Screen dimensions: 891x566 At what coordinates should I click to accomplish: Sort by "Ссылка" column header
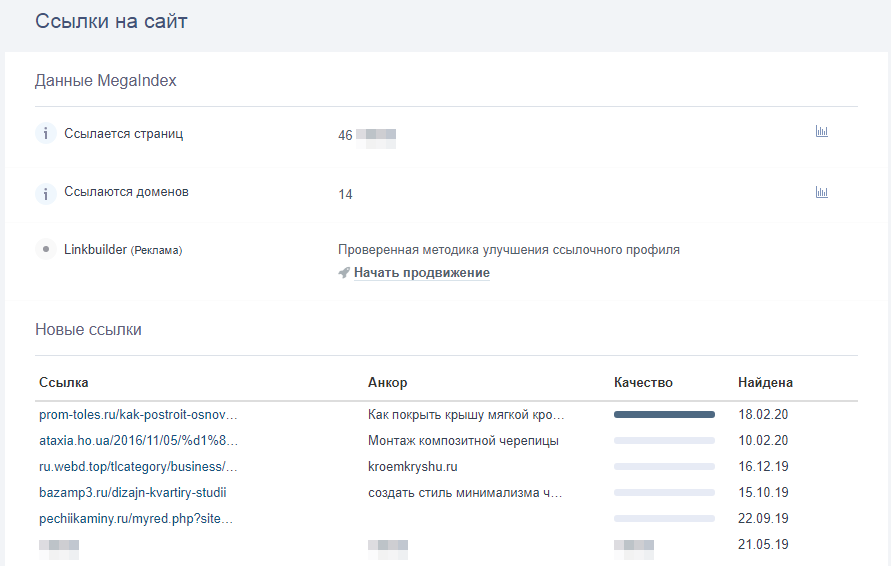pyautogui.click(x=64, y=383)
